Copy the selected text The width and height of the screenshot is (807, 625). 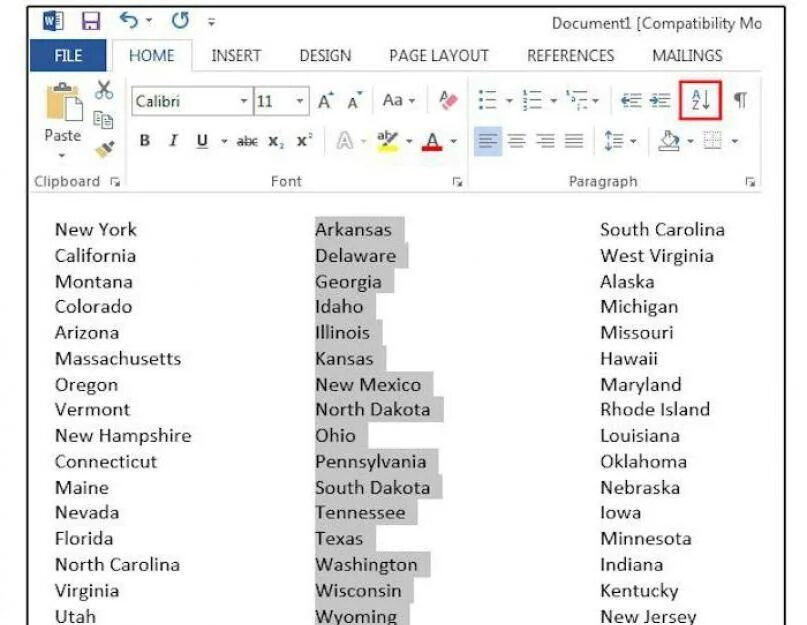(x=103, y=120)
